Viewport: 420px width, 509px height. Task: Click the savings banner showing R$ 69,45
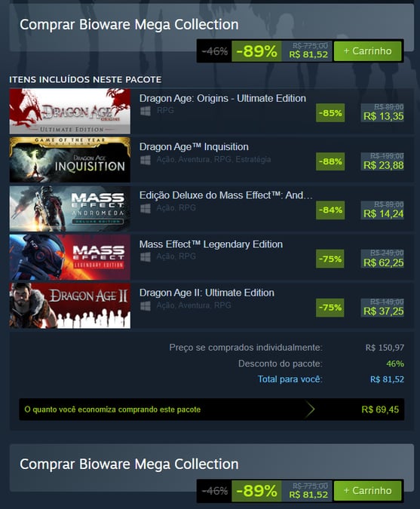(212, 409)
